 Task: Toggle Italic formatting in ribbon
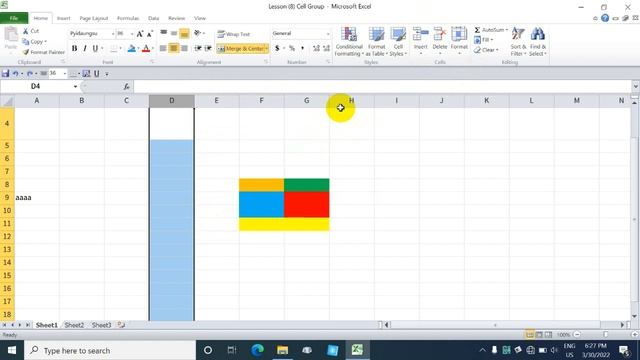85,49
